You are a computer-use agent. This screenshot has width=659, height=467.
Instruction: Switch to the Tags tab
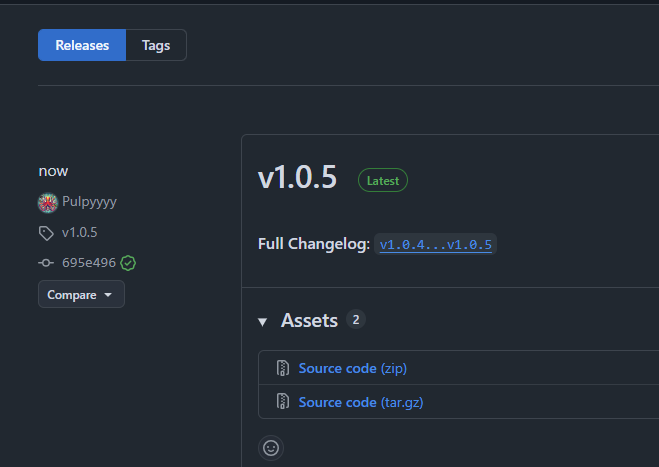pos(156,45)
